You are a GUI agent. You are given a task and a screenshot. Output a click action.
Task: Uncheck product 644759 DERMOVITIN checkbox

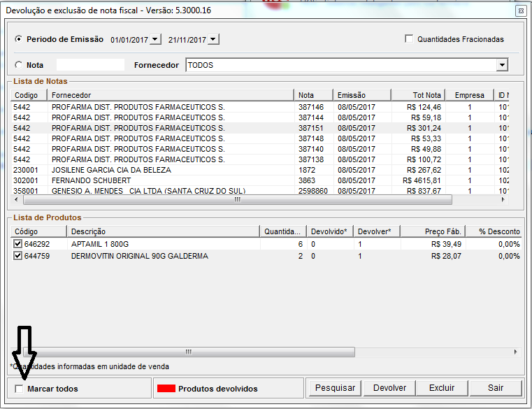tap(18, 257)
